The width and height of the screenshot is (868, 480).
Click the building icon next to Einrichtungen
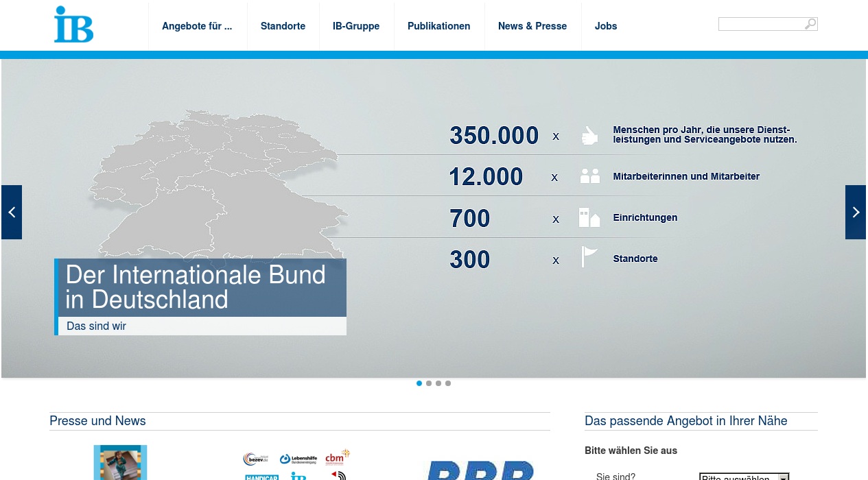(589, 217)
